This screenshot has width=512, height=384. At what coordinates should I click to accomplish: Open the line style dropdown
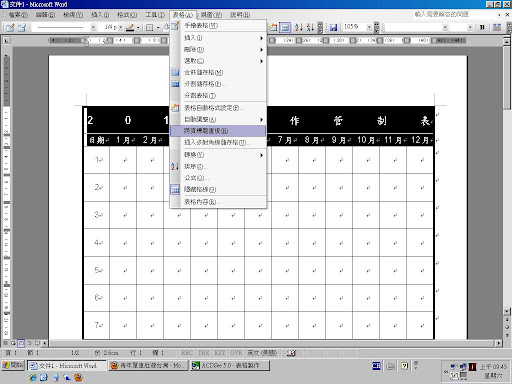[x=93, y=27]
